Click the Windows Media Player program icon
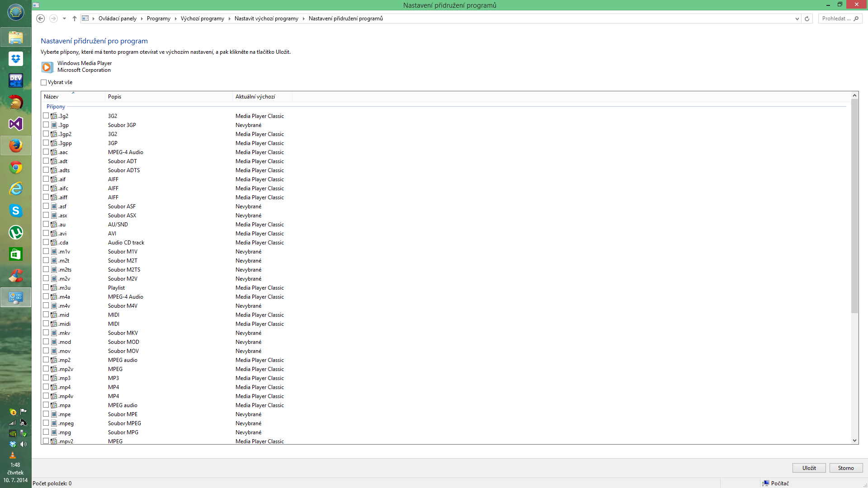Image resolution: width=868 pixels, height=488 pixels. (x=47, y=67)
